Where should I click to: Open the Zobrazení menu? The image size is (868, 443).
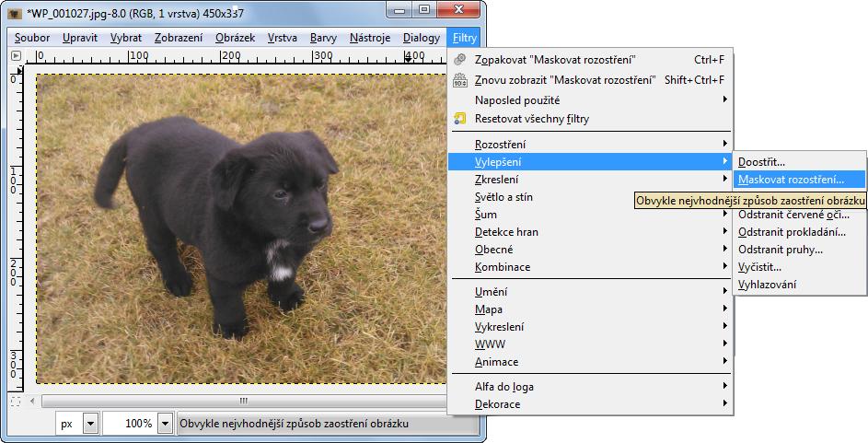click(x=179, y=38)
